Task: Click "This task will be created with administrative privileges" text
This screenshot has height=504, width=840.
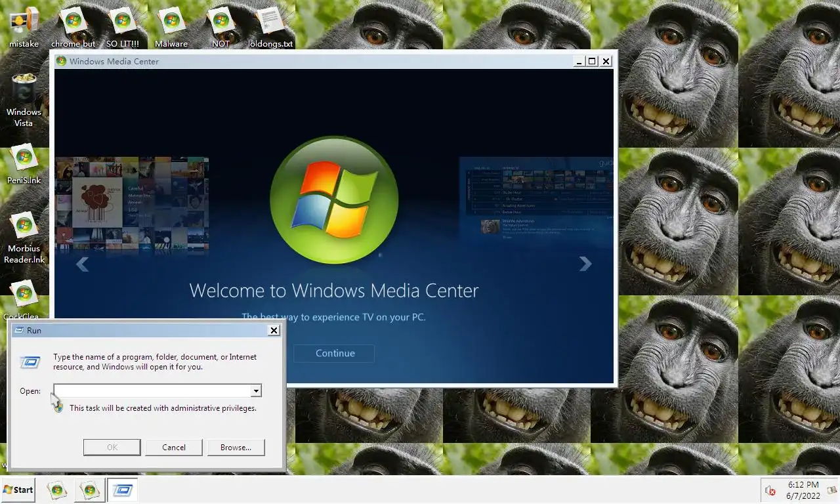Action: 163,408
